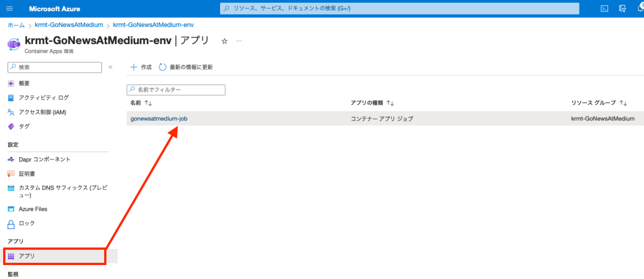The width and height of the screenshot is (644, 279).
Task: Click the 監視 section heading
Action: [13, 274]
